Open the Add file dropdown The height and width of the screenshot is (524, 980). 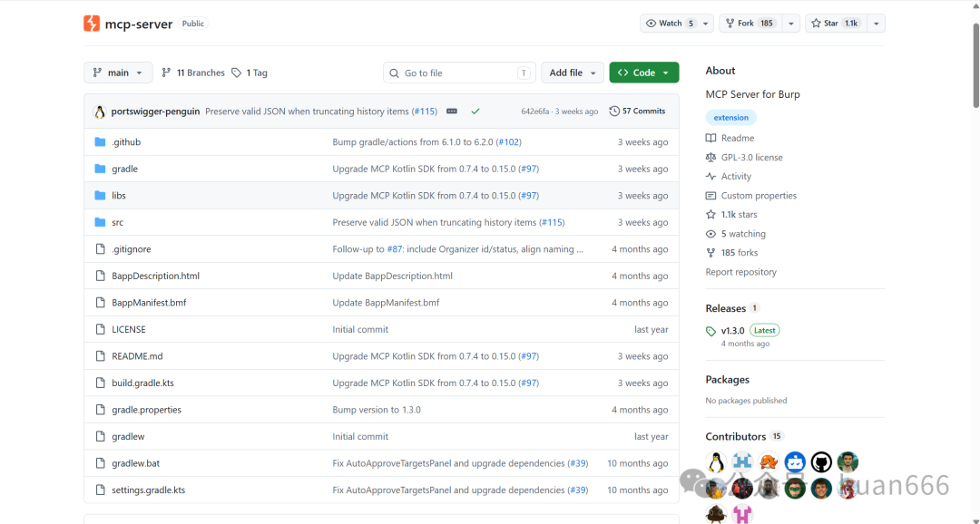coord(573,73)
